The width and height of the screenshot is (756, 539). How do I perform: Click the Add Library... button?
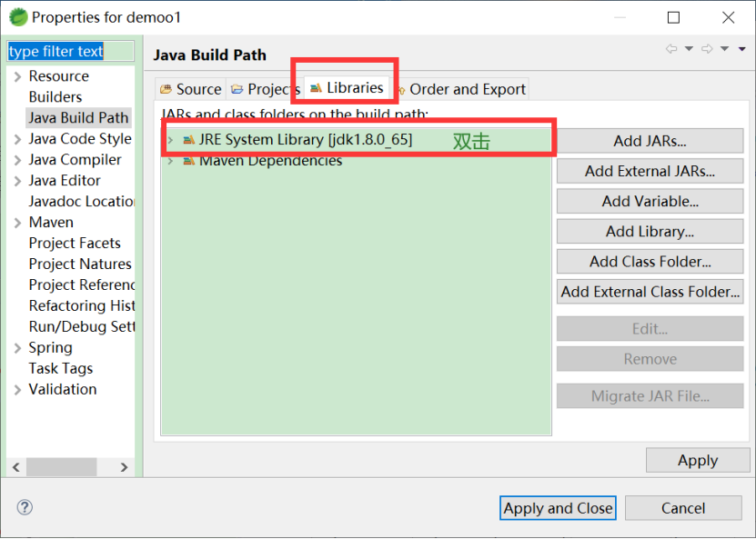(650, 231)
